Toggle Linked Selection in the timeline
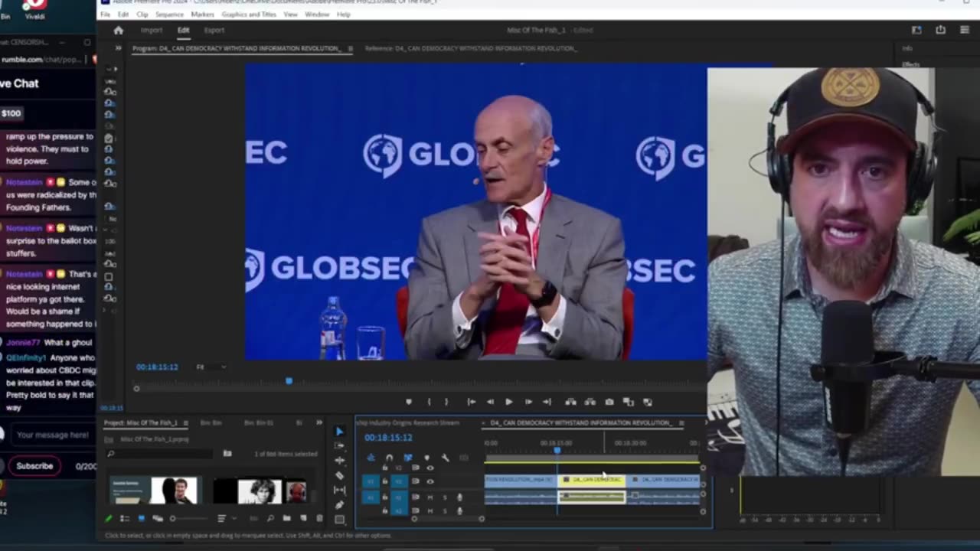This screenshot has height=551, width=980. (x=408, y=458)
